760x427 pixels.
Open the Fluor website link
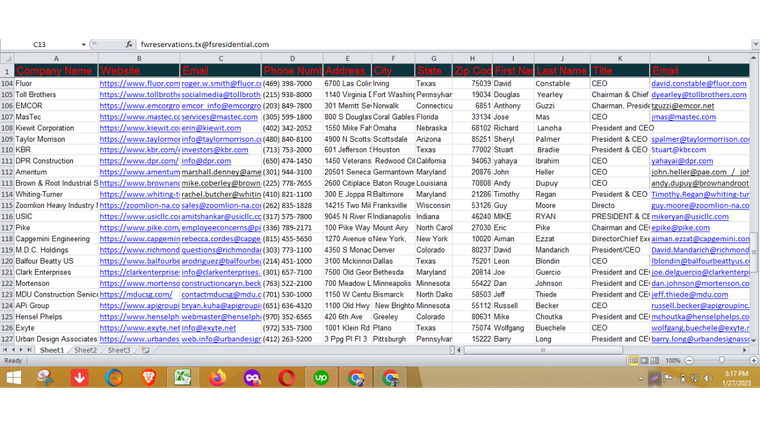click(138, 84)
